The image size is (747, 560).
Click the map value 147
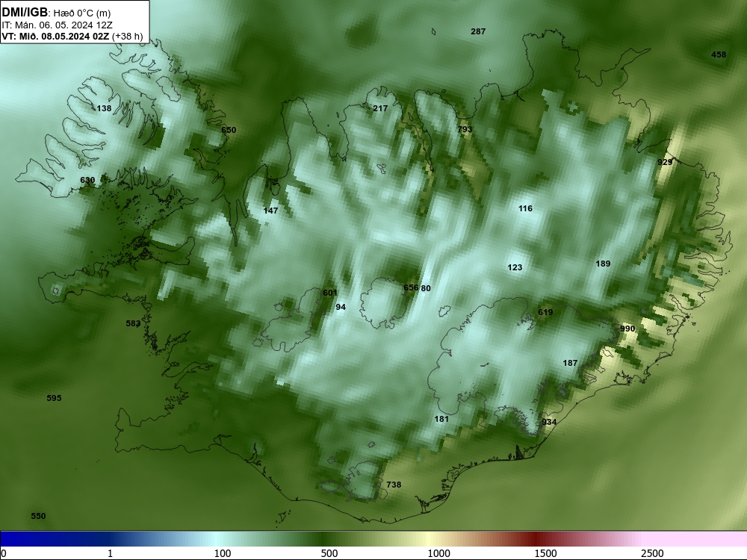point(270,211)
